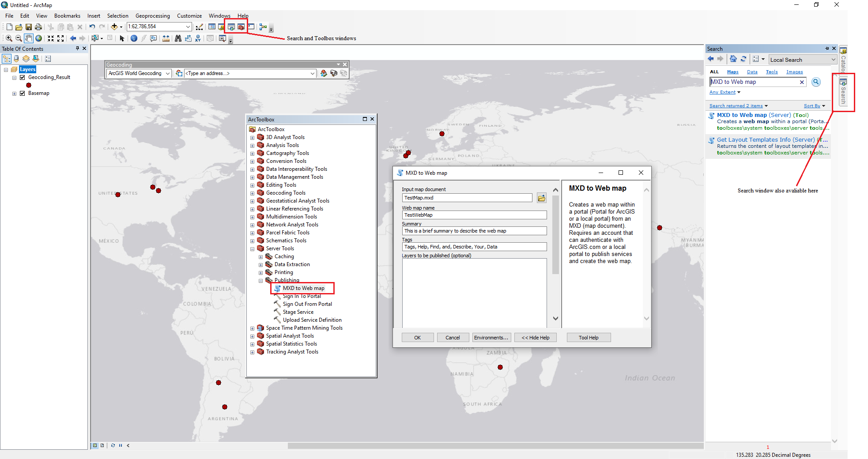Create a new map document icon
The image size is (868, 459).
coord(9,27)
